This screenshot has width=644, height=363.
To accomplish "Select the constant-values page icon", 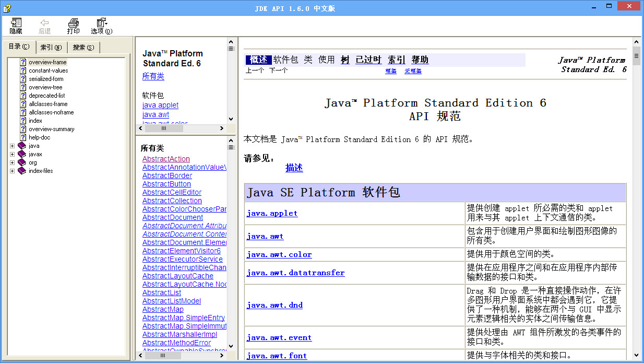I will pyautogui.click(x=23, y=71).
